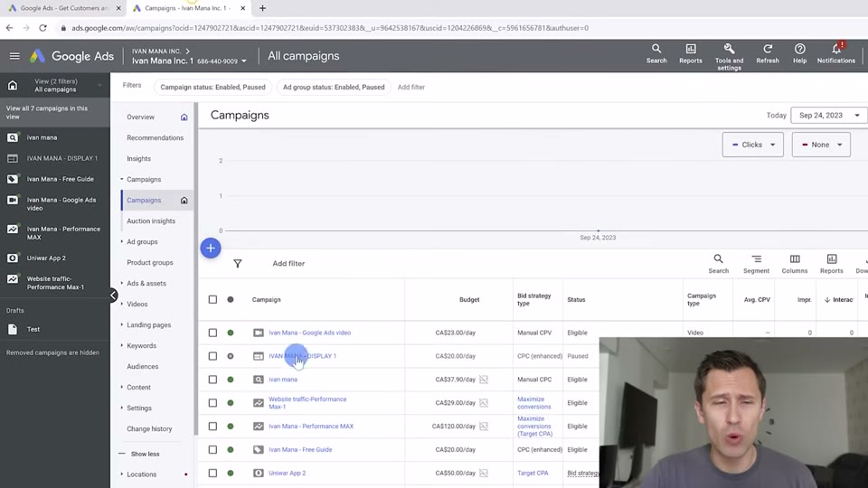
Task: Open the Sep 24, 2023 date picker
Action: tap(829, 115)
